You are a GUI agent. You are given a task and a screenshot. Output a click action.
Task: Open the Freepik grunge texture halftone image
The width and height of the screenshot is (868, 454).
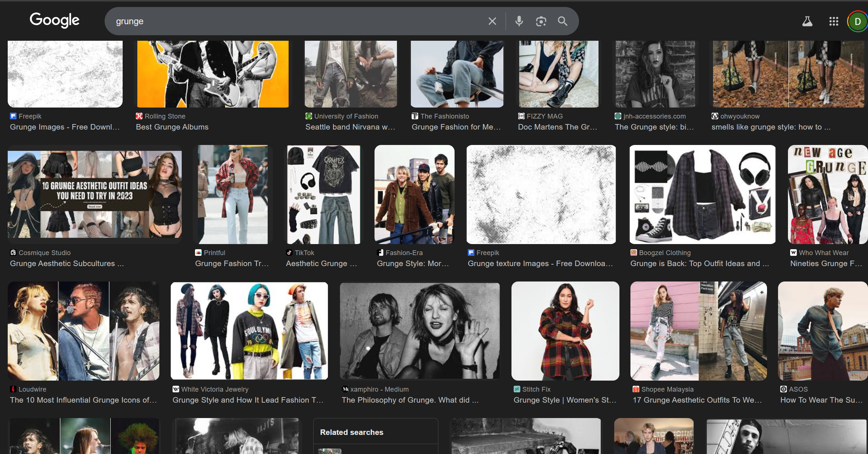[x=541, y=194]
